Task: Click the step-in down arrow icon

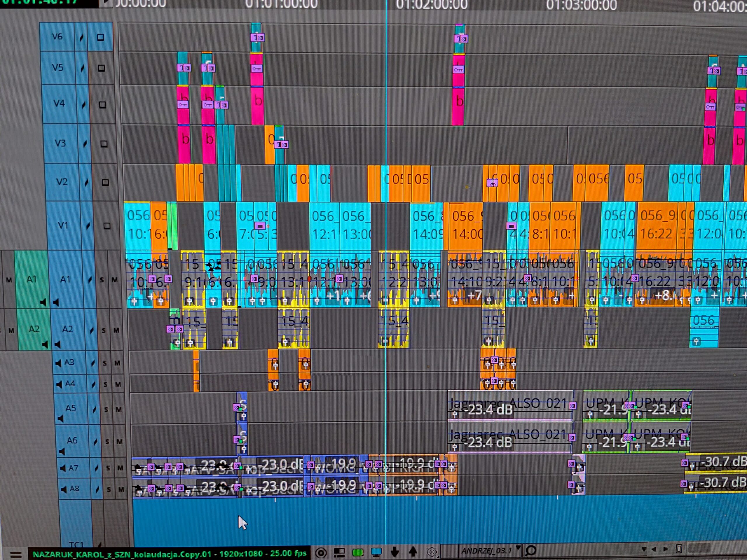Action: point(395,552)
